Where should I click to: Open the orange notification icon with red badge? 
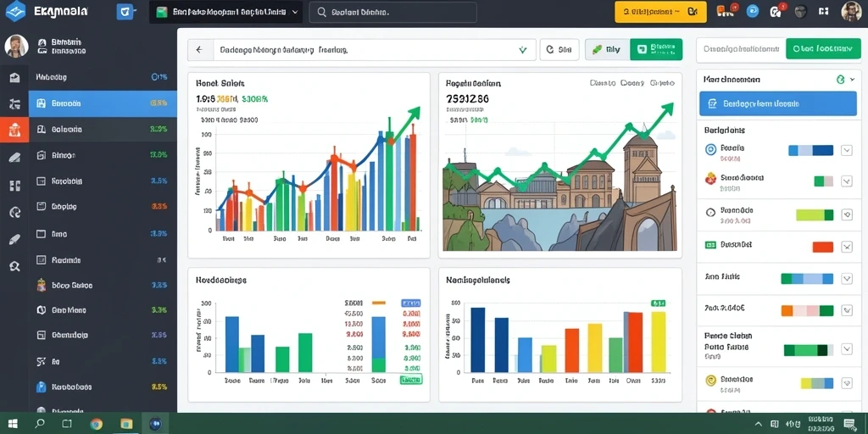tap(722, 10)
